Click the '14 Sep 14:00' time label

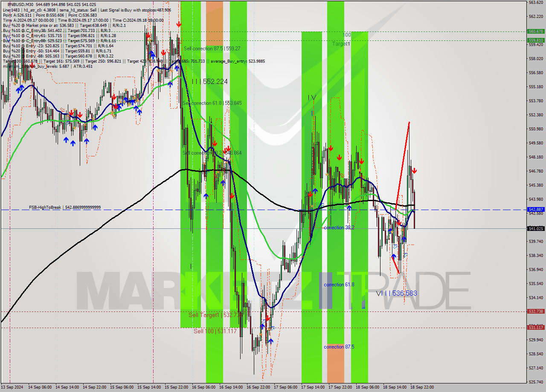[x=67, y=387]
